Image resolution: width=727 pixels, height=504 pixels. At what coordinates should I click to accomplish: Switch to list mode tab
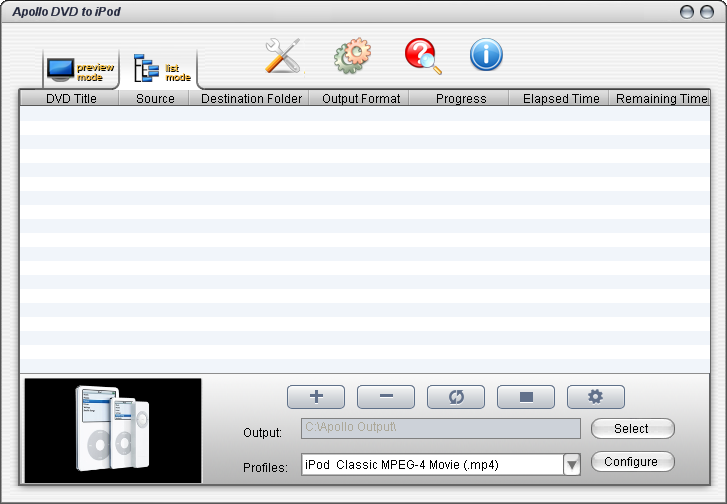pos(161,69)
